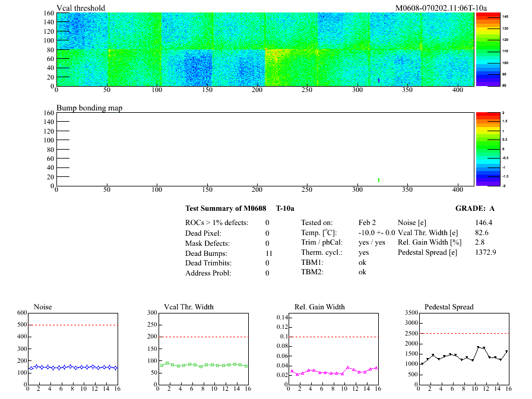532x399 pixels.
Task: Click the Dead Bumps value 11
Action: click(268, 253)
